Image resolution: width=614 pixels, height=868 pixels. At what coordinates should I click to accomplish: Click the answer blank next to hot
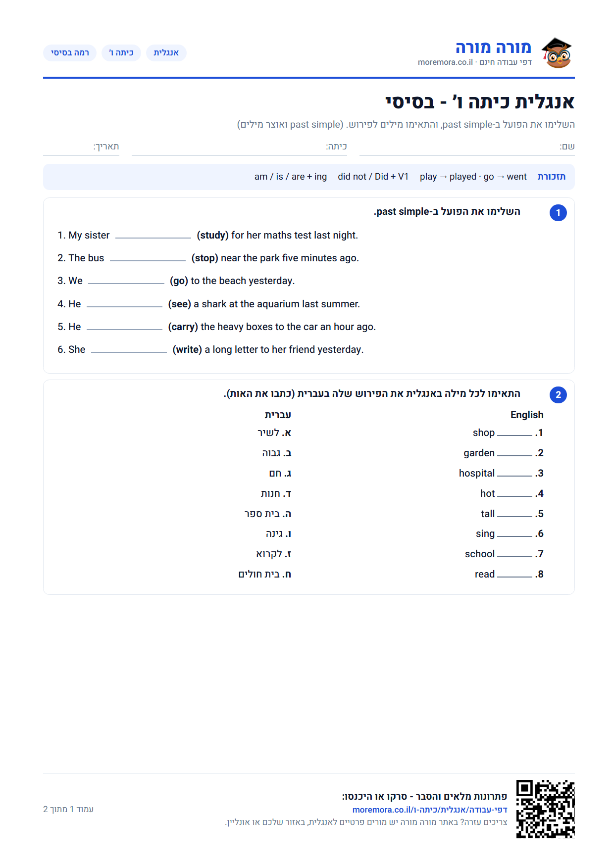[x=514, y=494]
